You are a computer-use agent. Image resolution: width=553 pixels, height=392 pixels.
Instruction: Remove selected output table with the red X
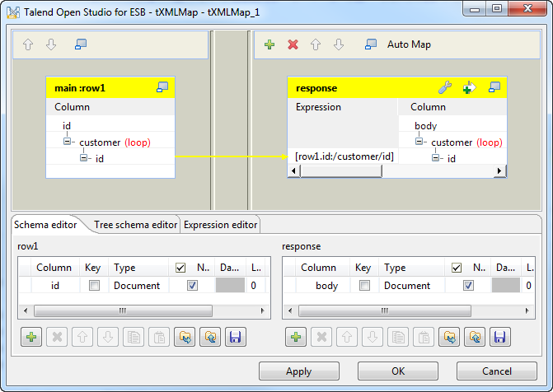293,44
